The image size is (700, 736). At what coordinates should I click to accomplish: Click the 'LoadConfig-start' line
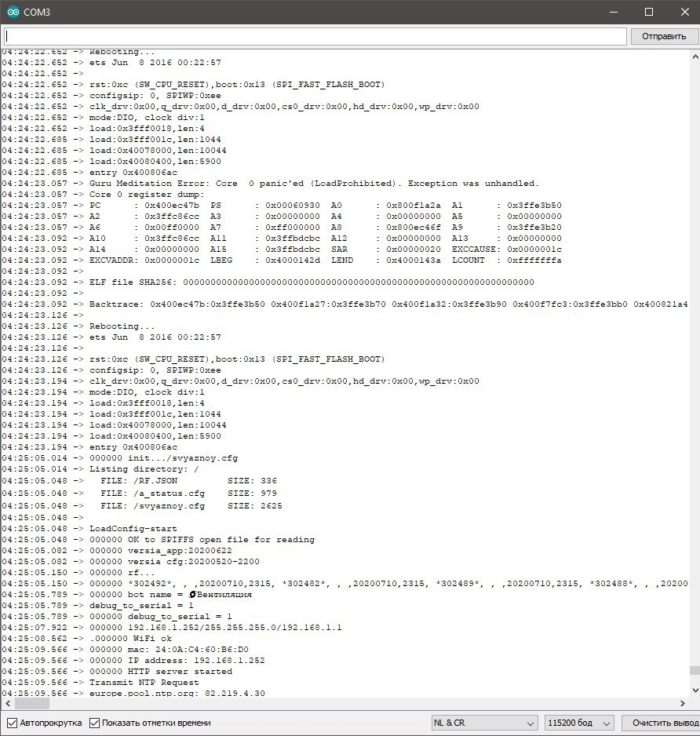coord(133,529)
